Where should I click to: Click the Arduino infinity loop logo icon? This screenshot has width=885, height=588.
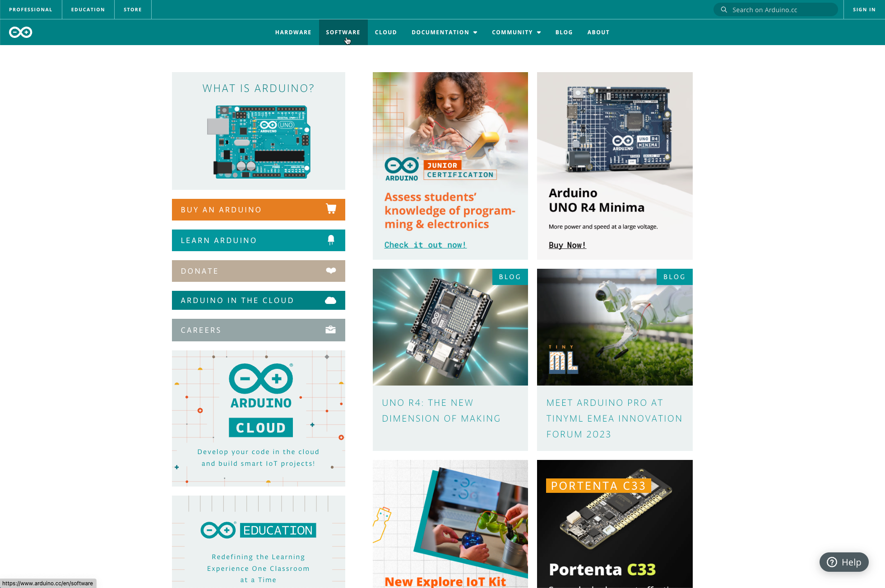coord(20,32)
